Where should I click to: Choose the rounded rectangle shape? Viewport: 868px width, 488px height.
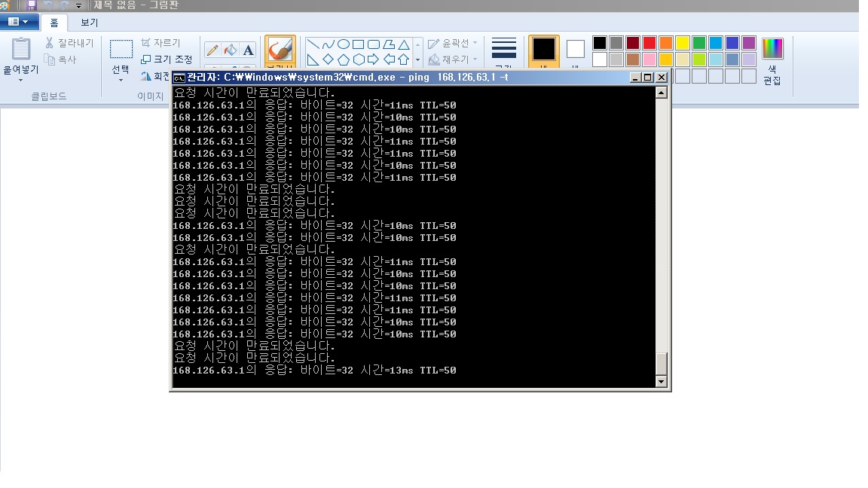[374, 44]
